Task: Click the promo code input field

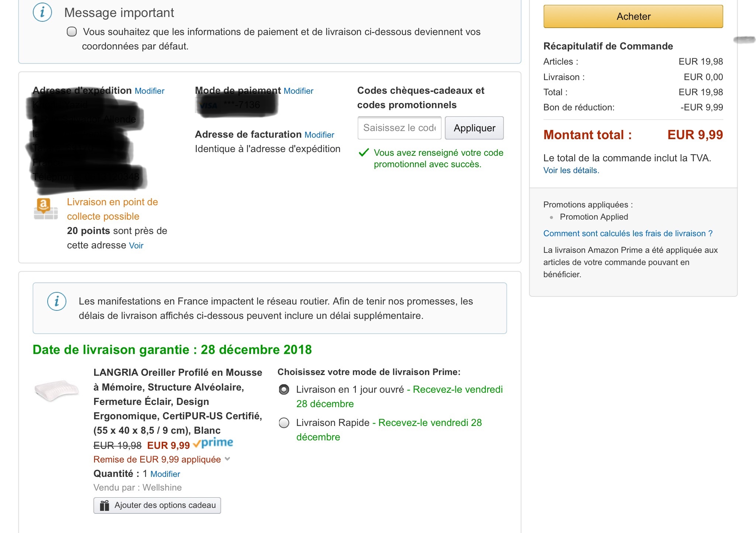Action: 399,128
